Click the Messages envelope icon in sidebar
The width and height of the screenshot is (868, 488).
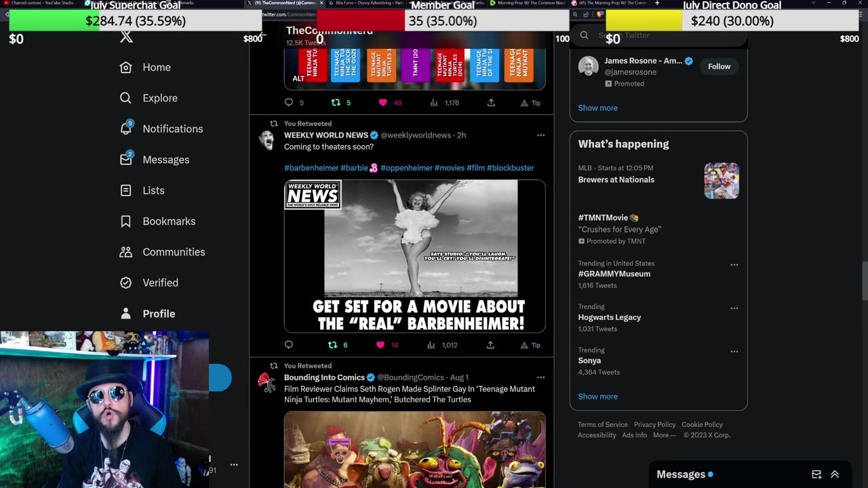pyautogui.click(x=126, y=159)
